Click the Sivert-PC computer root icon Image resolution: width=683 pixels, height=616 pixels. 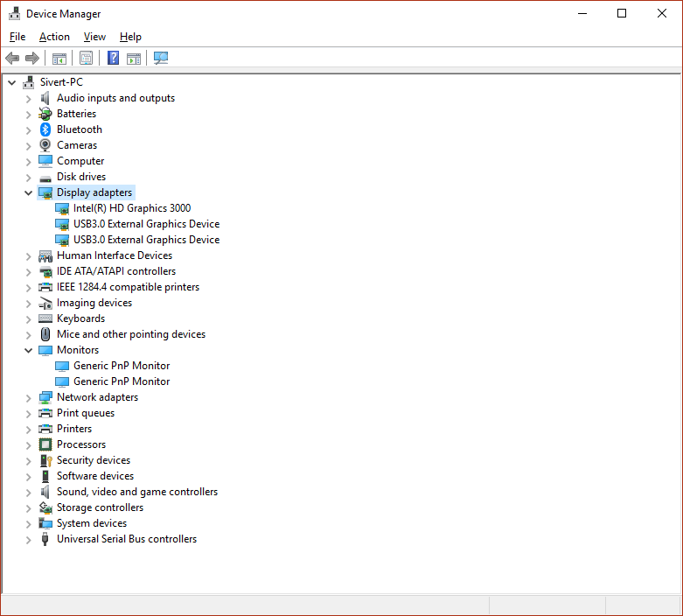(29, 82)
